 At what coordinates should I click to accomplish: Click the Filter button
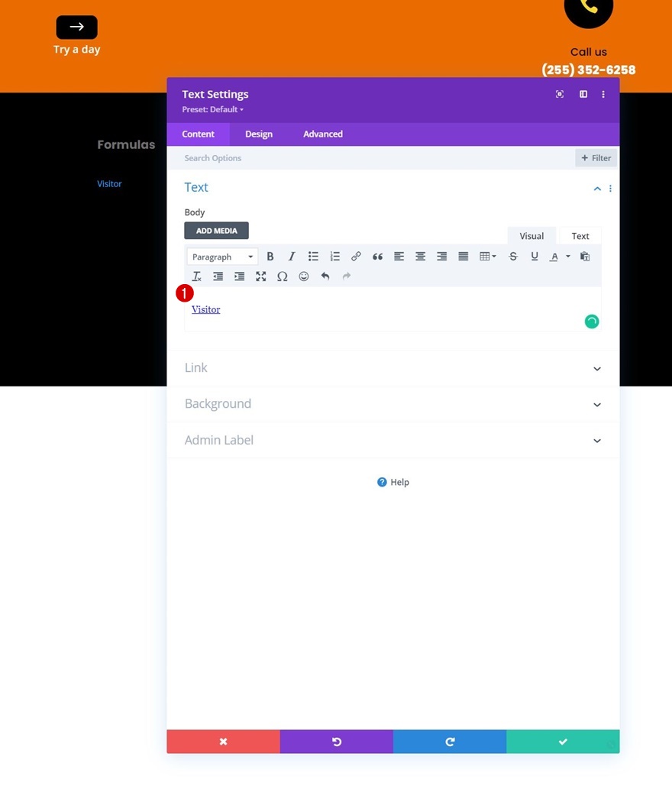tap(596, 158)
